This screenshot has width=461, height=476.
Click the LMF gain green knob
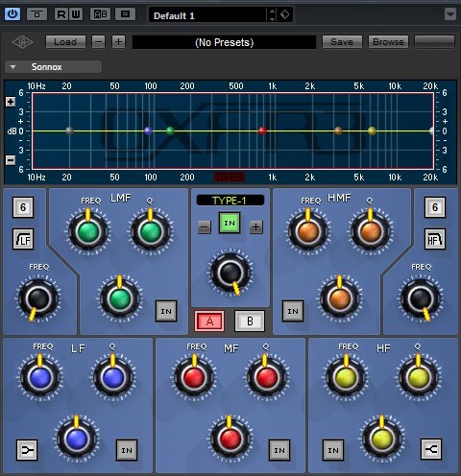pyautogui.click(x=120, y=298)
